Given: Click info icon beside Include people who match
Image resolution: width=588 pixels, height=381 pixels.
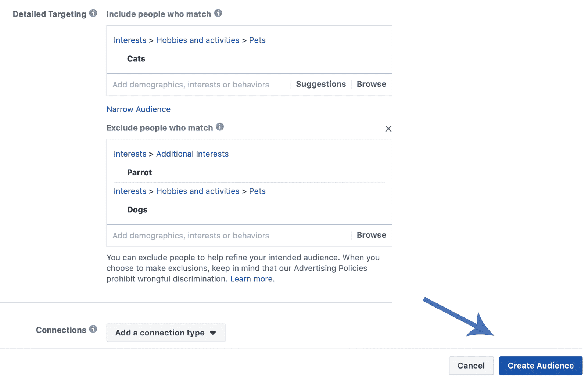Looking at the screenshot, I should pos(218,13).
